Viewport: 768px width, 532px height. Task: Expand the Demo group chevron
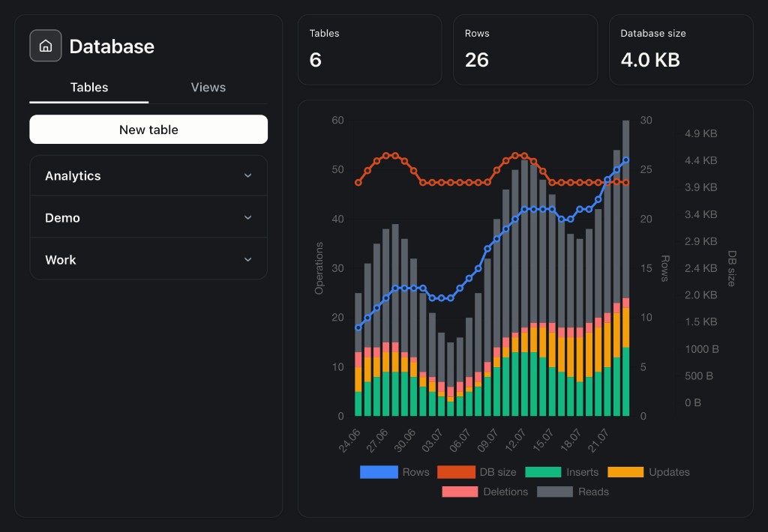pos(247,218)
